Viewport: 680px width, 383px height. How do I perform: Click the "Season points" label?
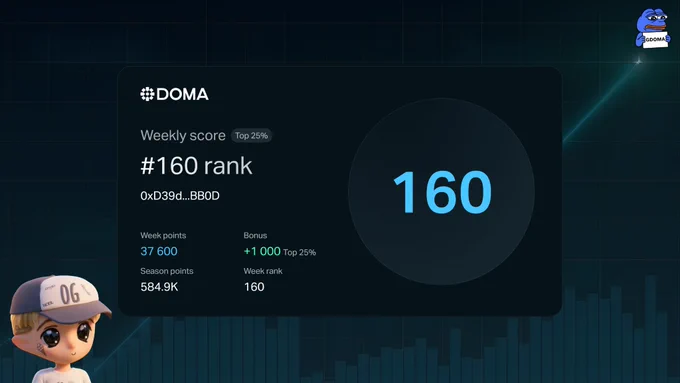coord(167,271)
